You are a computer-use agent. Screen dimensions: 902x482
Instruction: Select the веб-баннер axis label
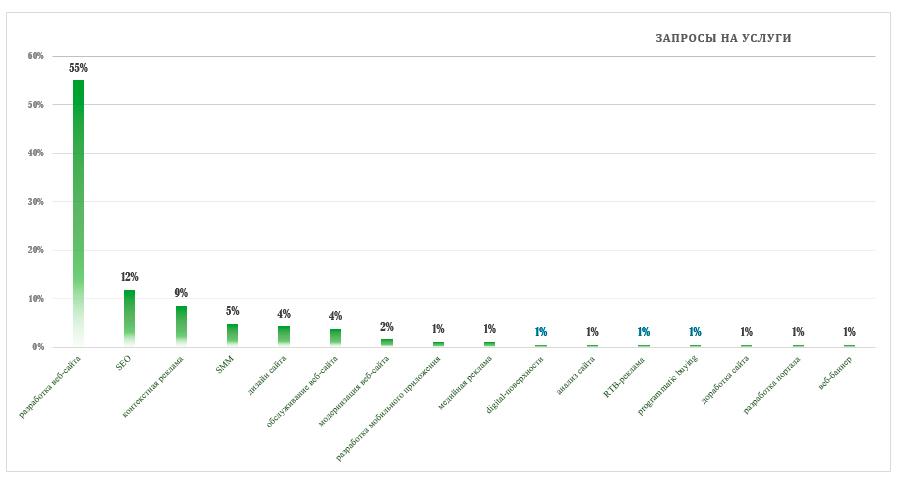(834, 373)
